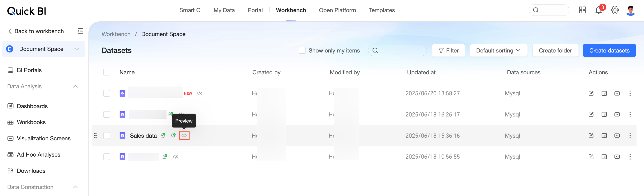Collapse the sidebar menu icon
Image resolution: width=644 pixels, height=196 pixels.
(80, 31)
